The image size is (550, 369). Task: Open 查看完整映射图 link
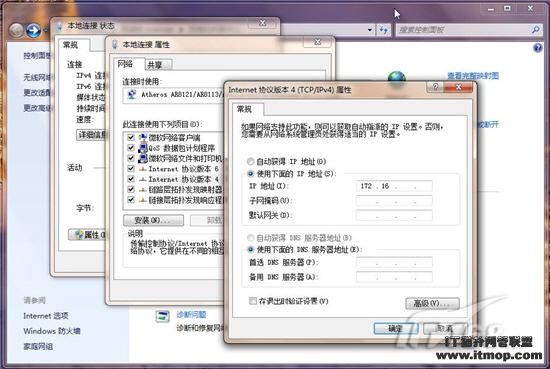473,76
